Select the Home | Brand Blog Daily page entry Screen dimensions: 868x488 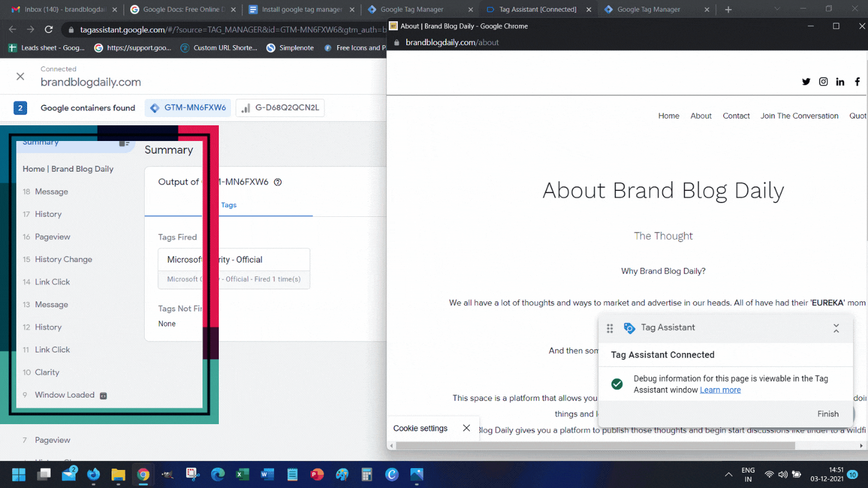(68, 169)
